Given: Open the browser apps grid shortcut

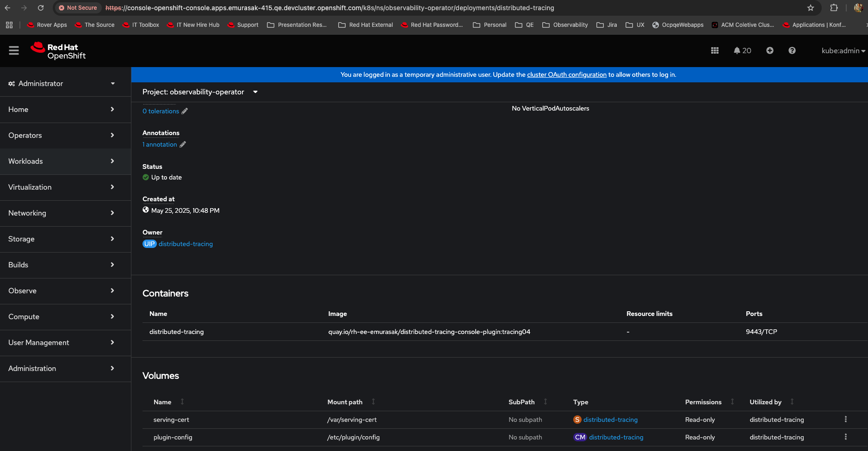Looking at the screenshot, I should [x=9, y=25].
